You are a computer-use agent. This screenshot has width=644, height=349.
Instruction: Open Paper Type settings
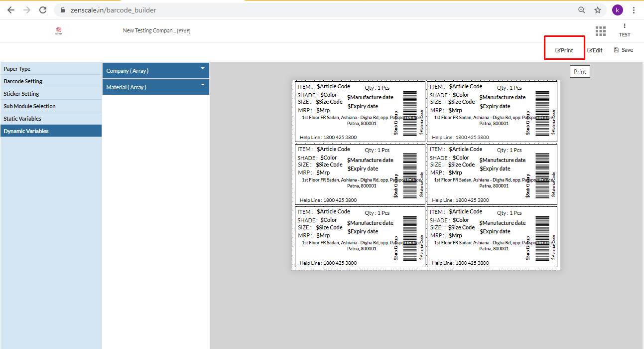click(x=51, y=69)
